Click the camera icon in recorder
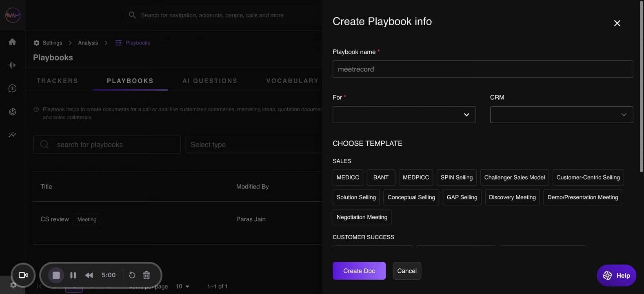644x294 pixels. click(x=23, y=275)
